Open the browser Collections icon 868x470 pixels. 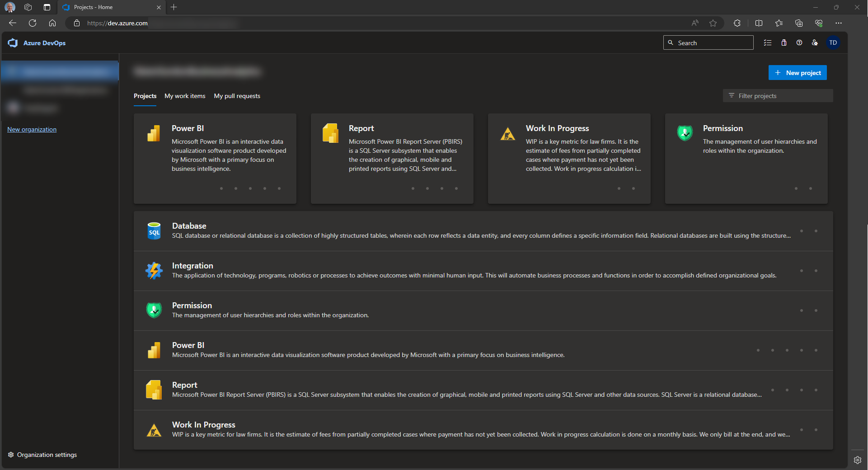(x=799, y=23)
